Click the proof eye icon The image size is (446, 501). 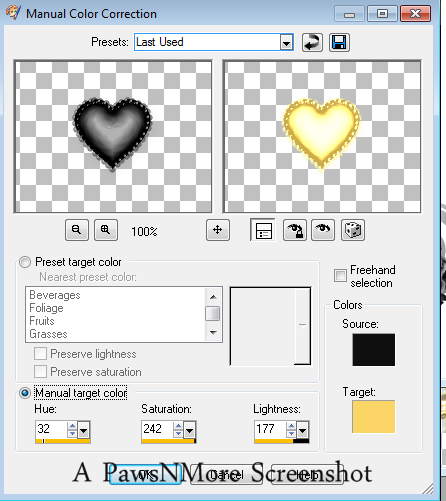coord(323,230)
